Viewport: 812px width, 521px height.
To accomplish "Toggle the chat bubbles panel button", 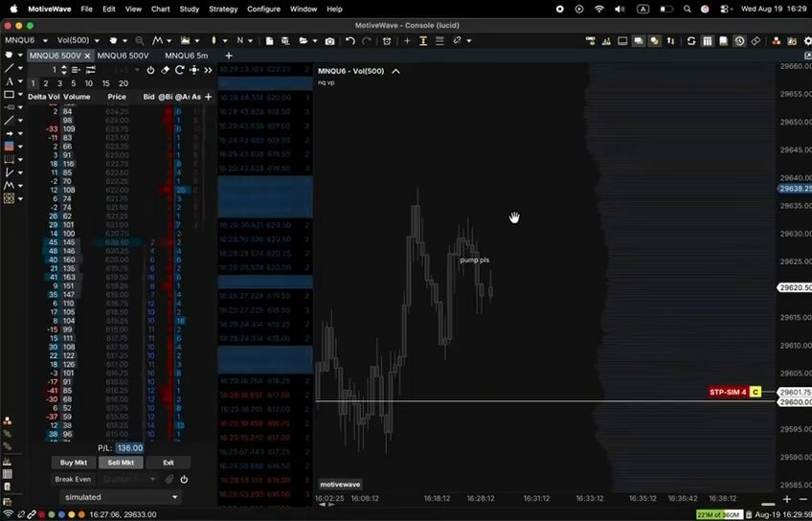I will point(639,41).
